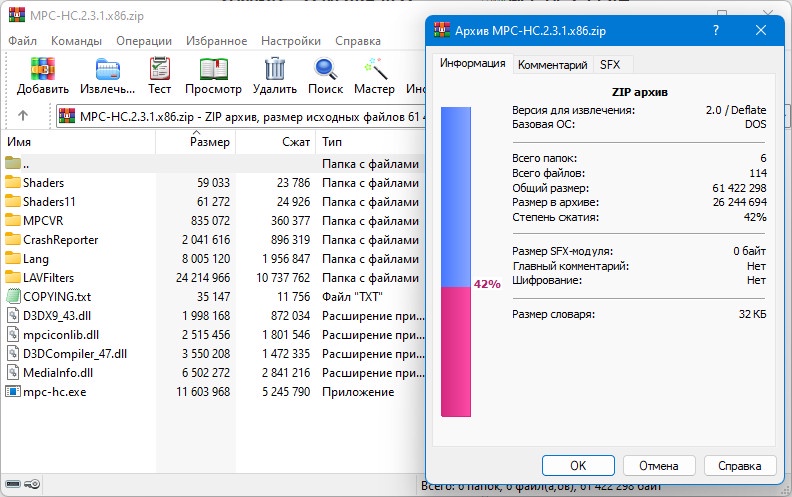The image size is (792, 497).
Task: Run the Тест archive check
Action: (x=160, y=69)
